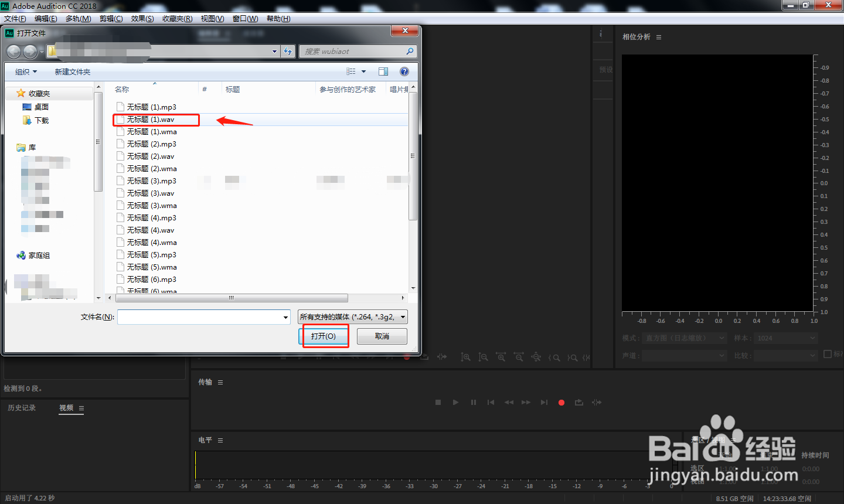Click Zoom Out Time icon

(x=519, y=357)
